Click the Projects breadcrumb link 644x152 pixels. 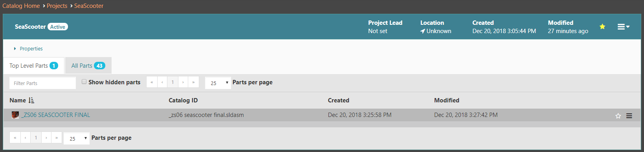click(57, 6)
